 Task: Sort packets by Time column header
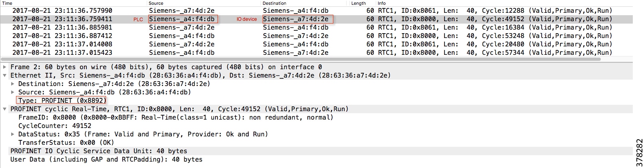coord(7,3)
